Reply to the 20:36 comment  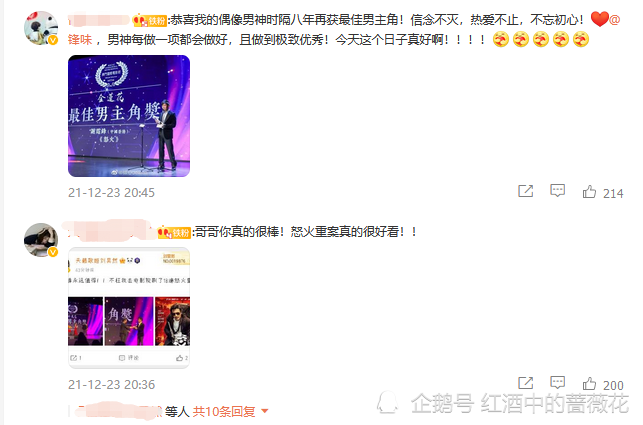tap(557, 383)
